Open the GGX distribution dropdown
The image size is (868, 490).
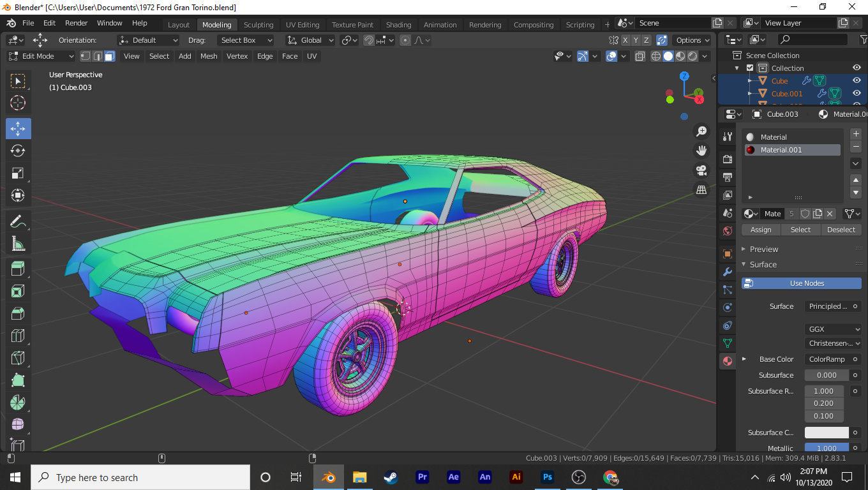click(x=833, y=329)
